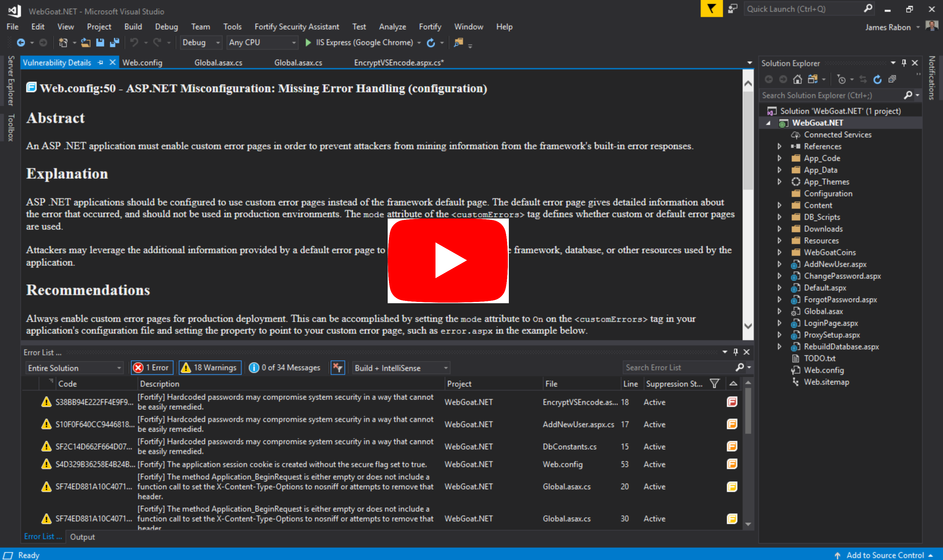Click the Home icon in Solution Explorer
The width and height of the screenshot is (943, 560).
[797, 79]
